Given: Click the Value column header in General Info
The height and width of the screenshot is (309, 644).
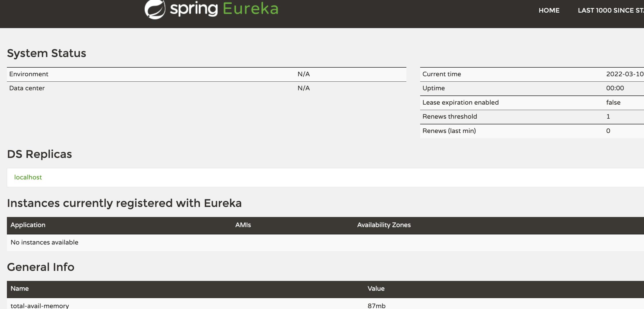Looking at the screenshot, I should click(x=376, y=289).
